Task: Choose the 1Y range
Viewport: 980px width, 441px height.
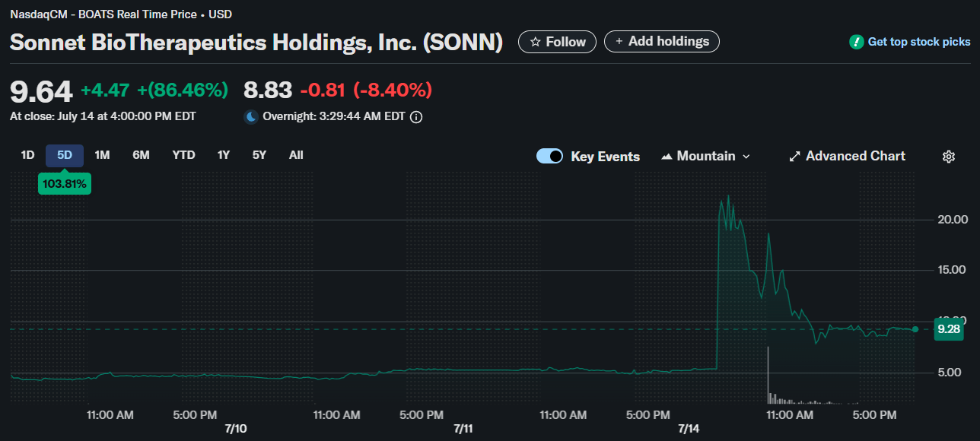Action: tap(223, 155)
